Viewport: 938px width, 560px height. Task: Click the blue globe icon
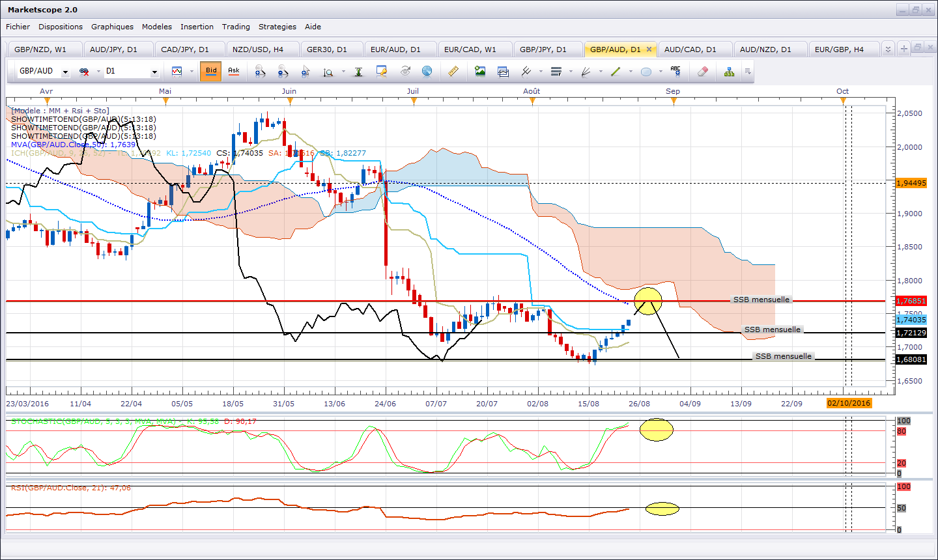(427, 71)
